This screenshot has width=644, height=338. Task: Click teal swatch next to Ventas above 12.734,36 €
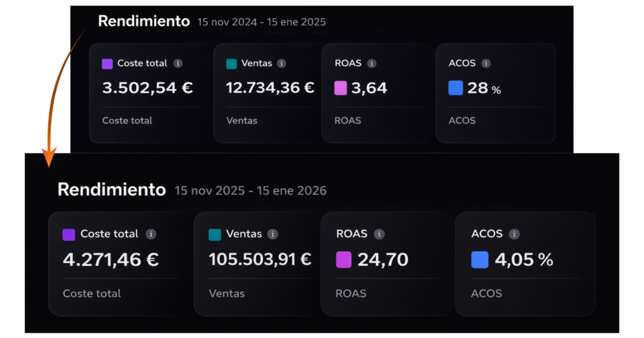(x=231, y=63)
